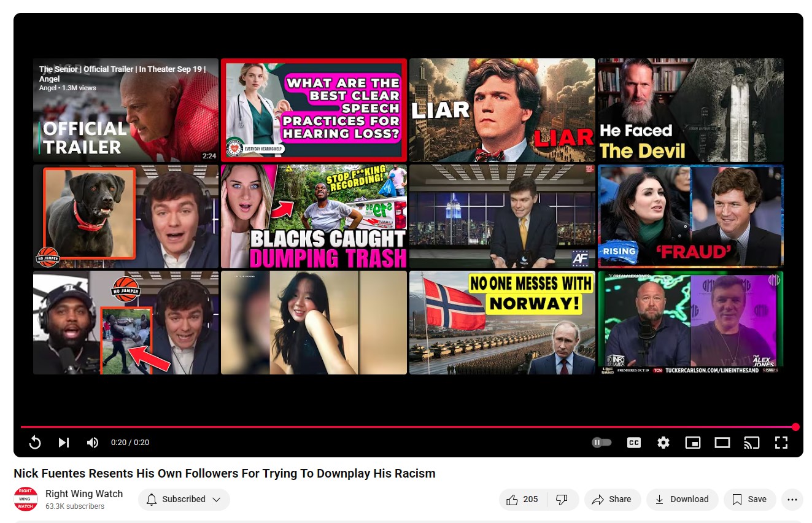Share this video
Viewport: 812px width, 523px height.
pyautogui.click(x=613, y=500)
